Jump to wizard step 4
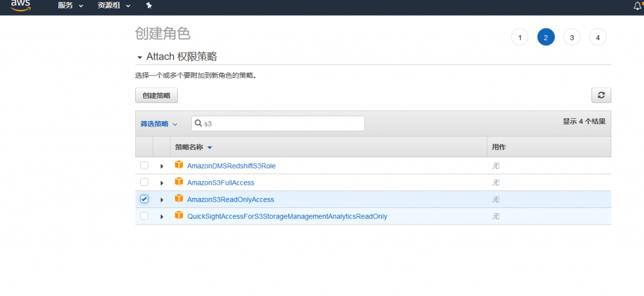644x296 pixels. [x=598, y=37]
